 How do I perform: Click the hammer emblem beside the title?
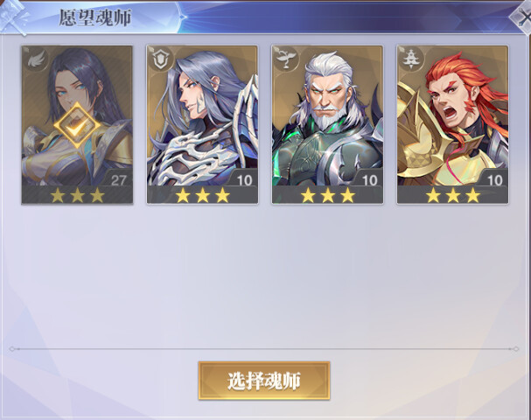[15, 17]
